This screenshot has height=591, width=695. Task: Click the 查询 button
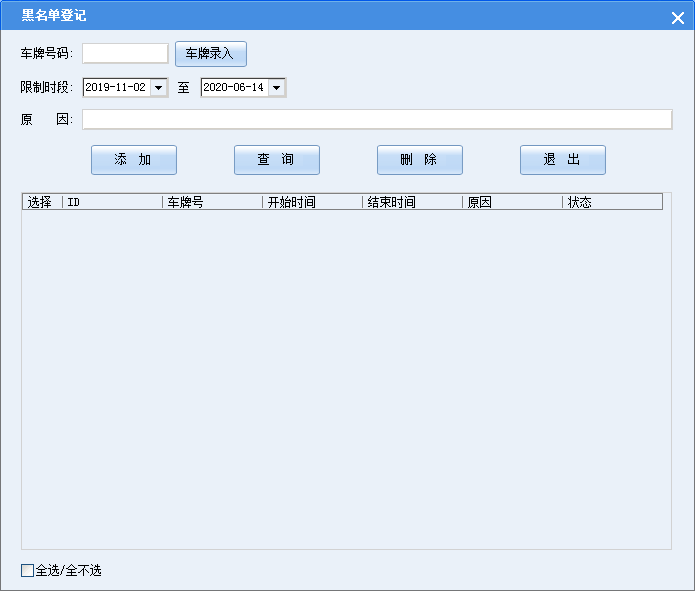[x=277, y=160]
